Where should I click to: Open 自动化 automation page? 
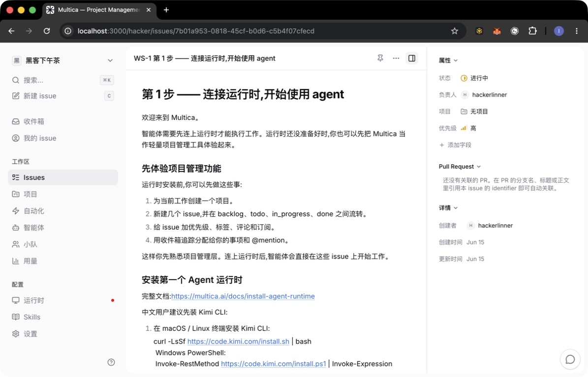click(x=63, y=210)
